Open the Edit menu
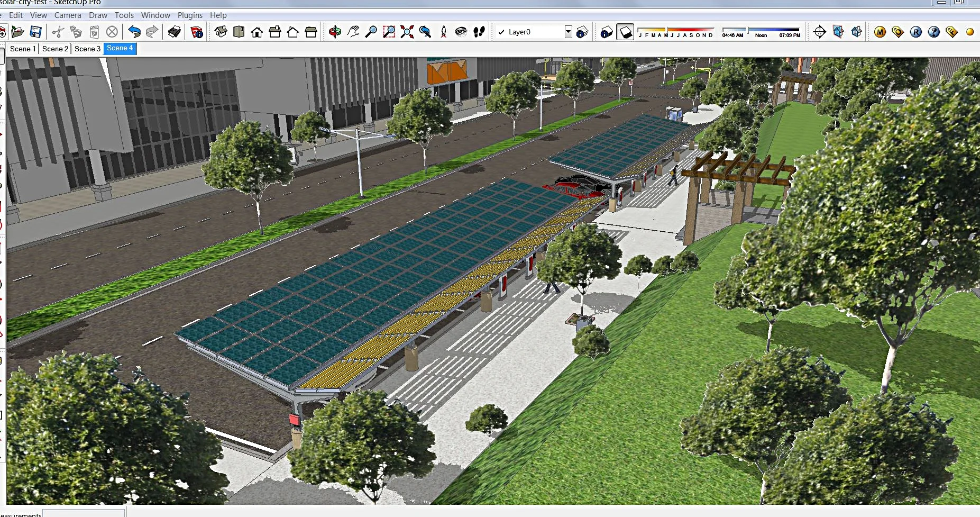 16,15
